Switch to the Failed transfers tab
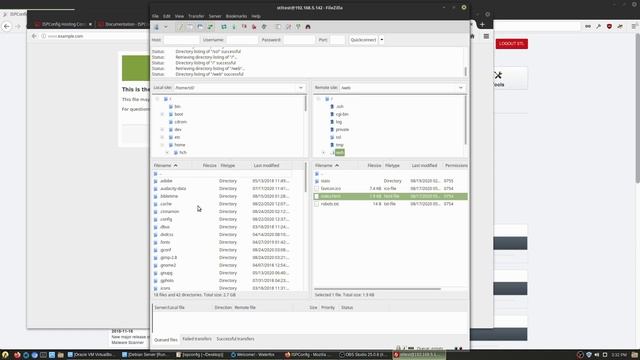 click(x=197, y=339)
